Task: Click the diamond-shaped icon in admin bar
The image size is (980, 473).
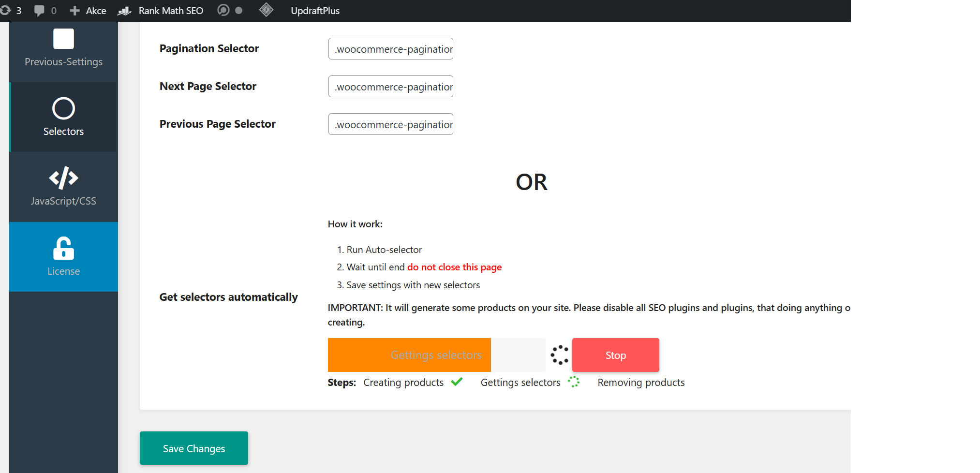Action: pos(266,10)
